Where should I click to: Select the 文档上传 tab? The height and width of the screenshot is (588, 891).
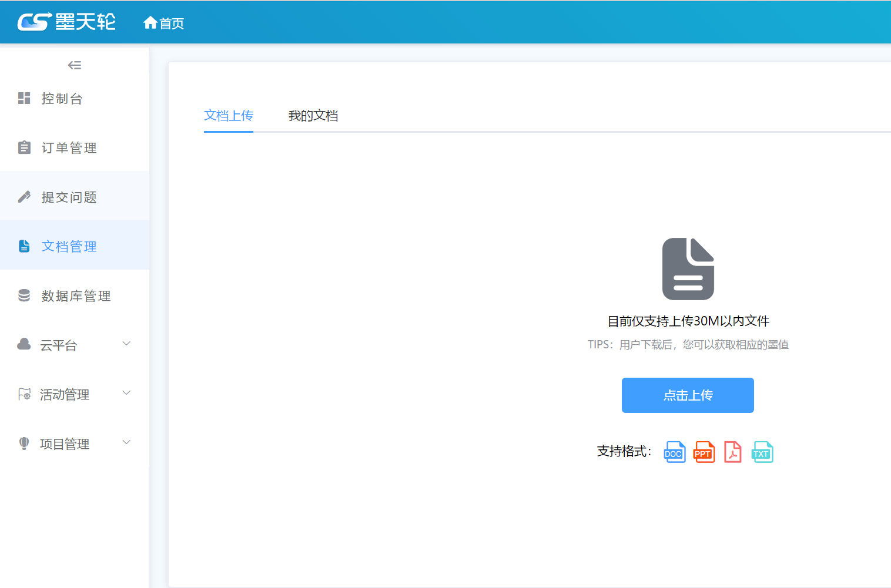pyautogui.click(x=228, y=116)
